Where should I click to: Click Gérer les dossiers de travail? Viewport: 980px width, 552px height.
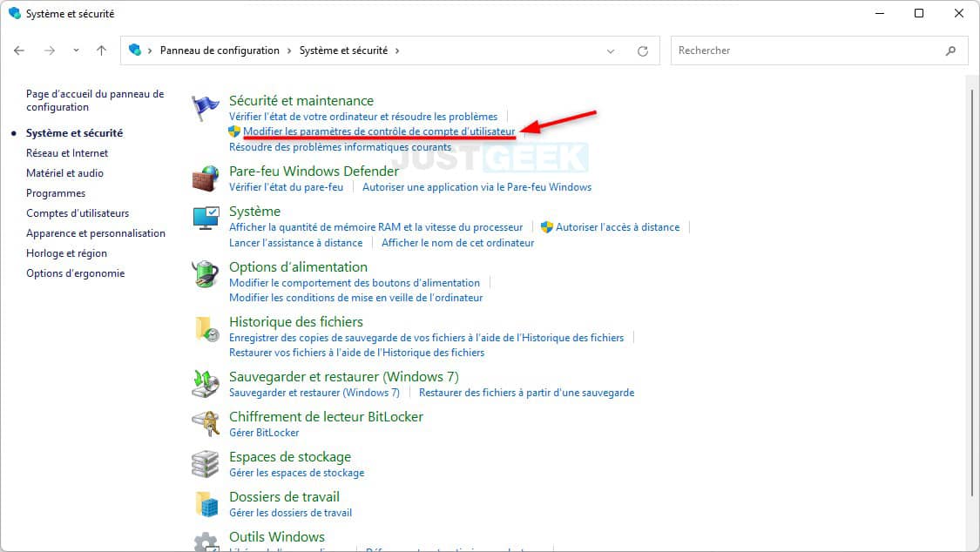[291, 513]
